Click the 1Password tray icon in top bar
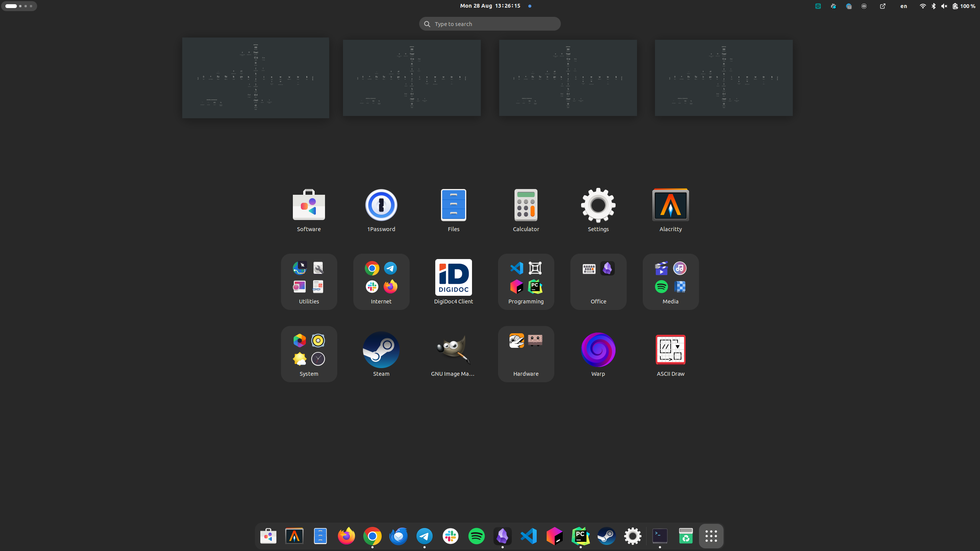Viewport: 980px width, 551px height. 864,6
